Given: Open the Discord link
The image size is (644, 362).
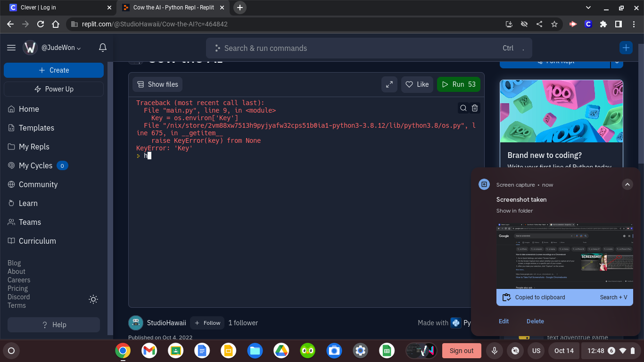Looking at the screenshot, I should (x=19, y=297).
